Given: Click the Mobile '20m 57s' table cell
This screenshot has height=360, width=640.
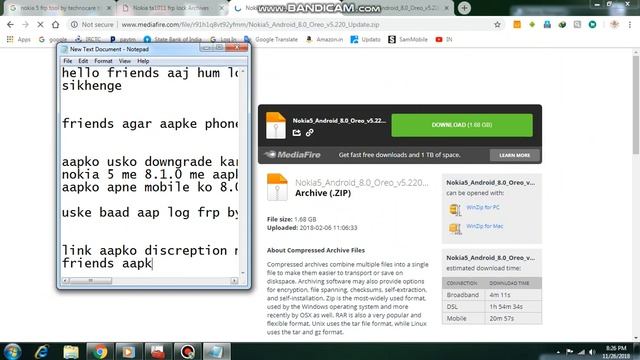Looking at the screenshot, I should tap(513, 318).
